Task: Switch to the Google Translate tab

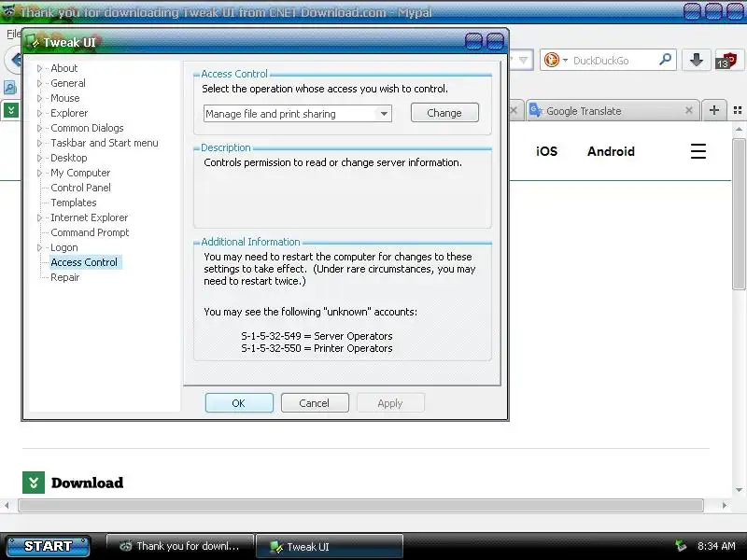Action: click(x=613, y=111)
